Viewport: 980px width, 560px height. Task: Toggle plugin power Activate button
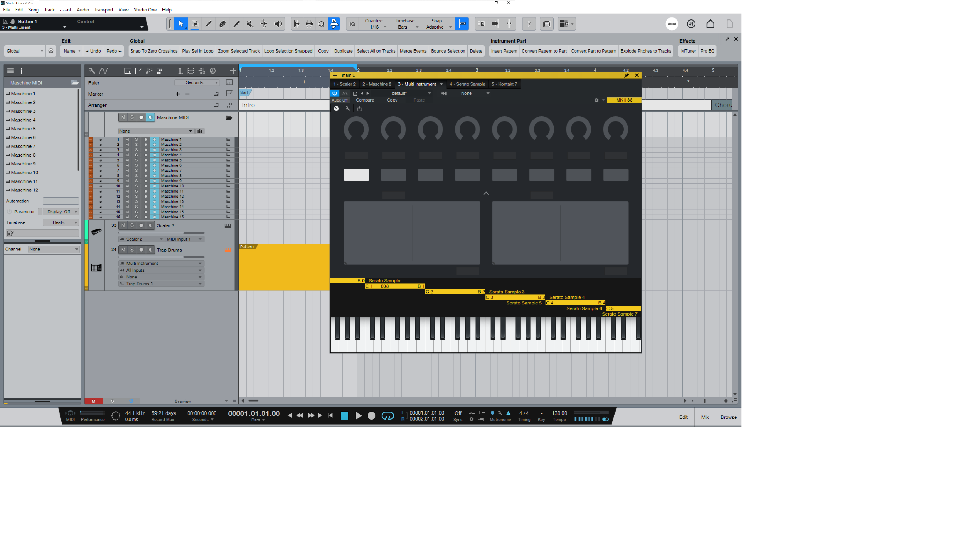click(x=334, y=93)
